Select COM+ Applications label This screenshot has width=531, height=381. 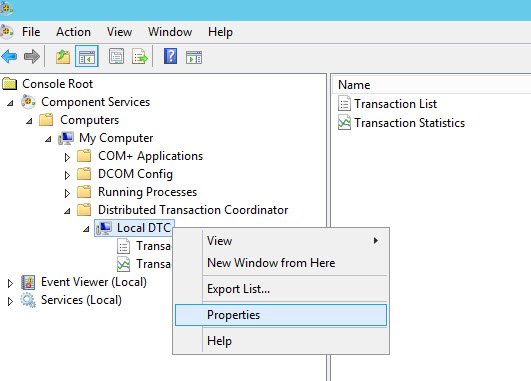tap(151, 156)
